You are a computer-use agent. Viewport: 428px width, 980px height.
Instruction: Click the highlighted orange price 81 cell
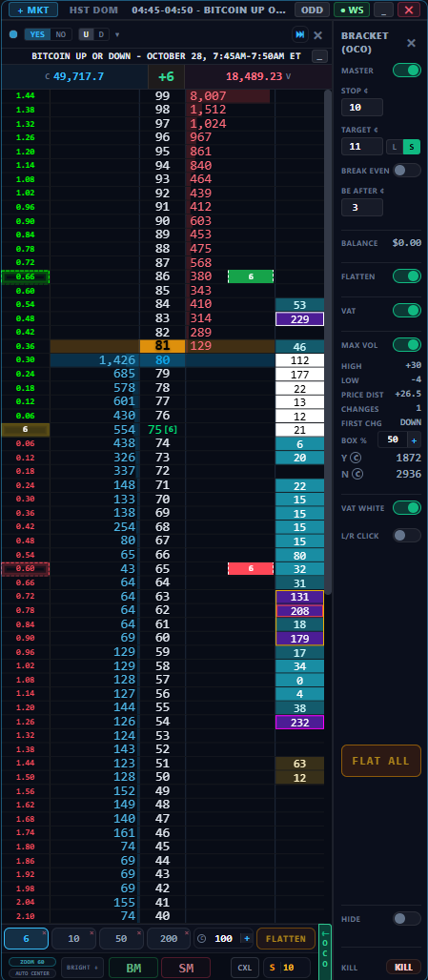(162, 346)
